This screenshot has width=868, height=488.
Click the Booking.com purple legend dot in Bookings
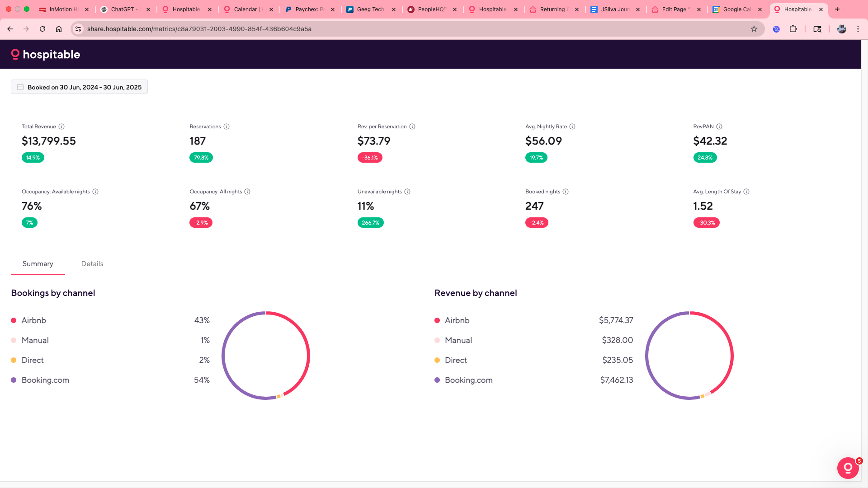[14, 380]
